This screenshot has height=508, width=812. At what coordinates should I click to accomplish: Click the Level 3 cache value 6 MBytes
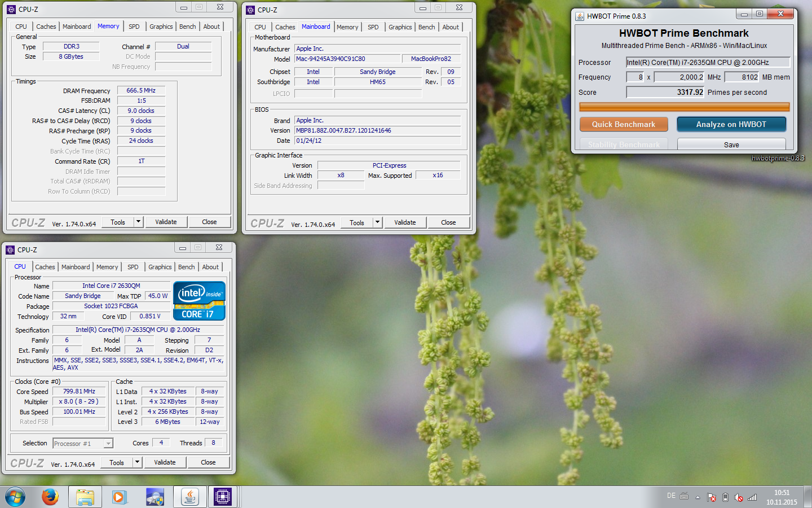[168, 422]
